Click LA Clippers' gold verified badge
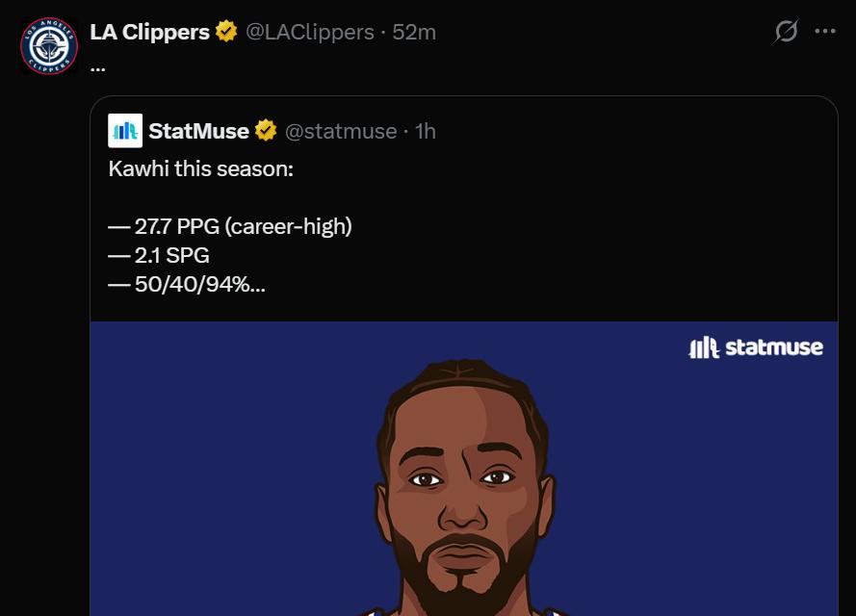Viewport: 856px width, 616px height. click(226, 32)
